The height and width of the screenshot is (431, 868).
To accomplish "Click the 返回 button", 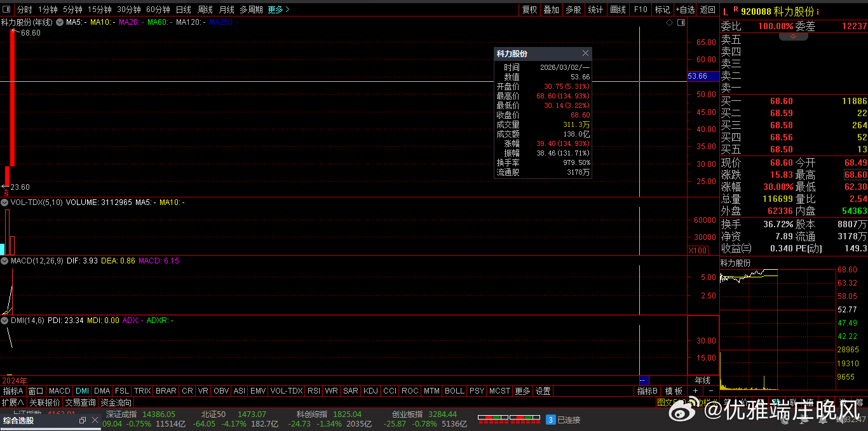I will tap(708, 10).
